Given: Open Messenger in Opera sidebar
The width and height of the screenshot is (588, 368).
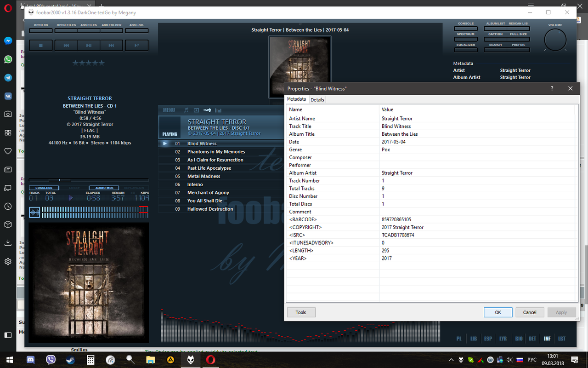Looking at the screenshot, I should (x=8, y=40).
